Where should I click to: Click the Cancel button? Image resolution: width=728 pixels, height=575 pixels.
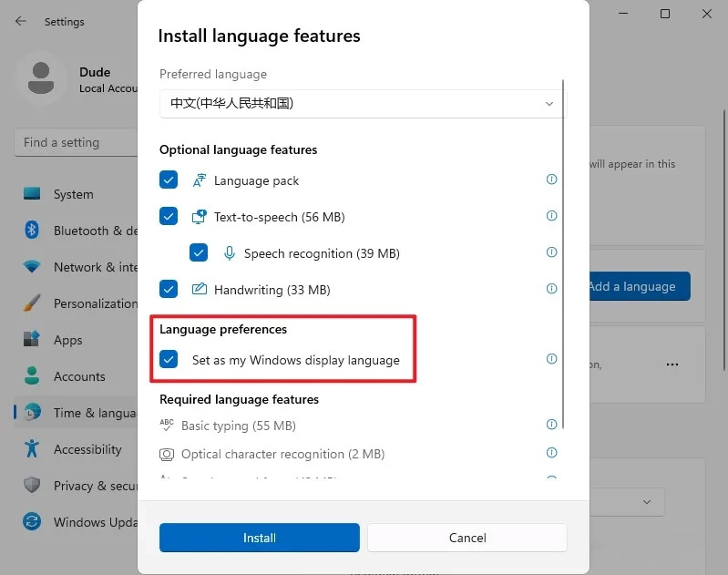(x=467, y=538)
